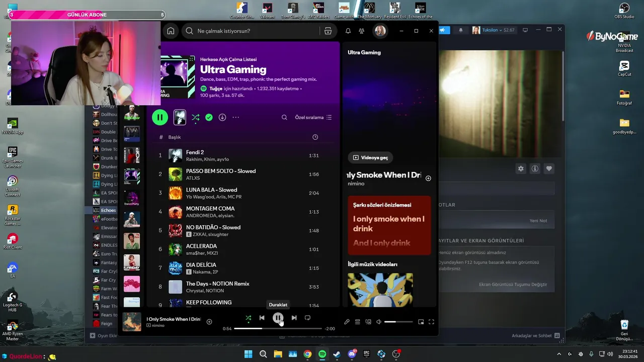Mute Spotify with the speaker icon
The width and height of the screenshot is (644, 362).
pyautogui.click(x=379, y=322)
